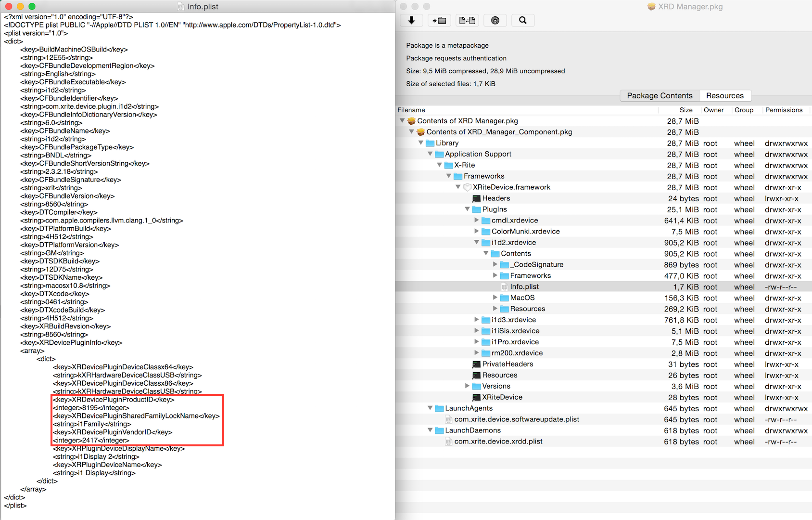812x520 pixels.
Task: Expand the cmdl.xrdevice folder
Action: 477,220
